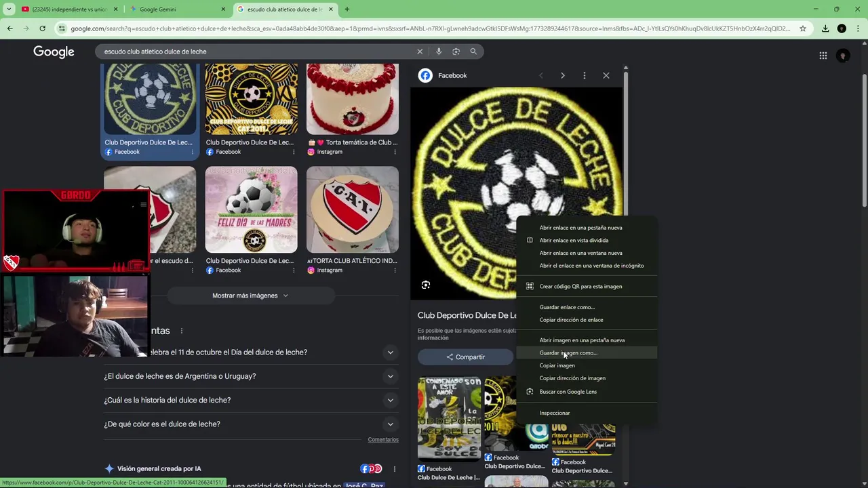The width and height of the screenshot is (868, 488).
Task: Open search by image lens icon
Action: 456,52
